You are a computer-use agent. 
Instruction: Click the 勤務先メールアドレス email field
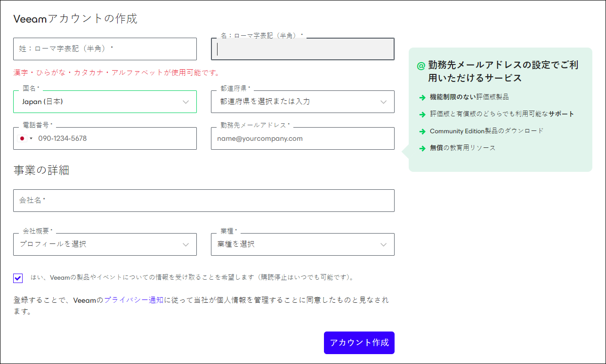tap(303, 138)
